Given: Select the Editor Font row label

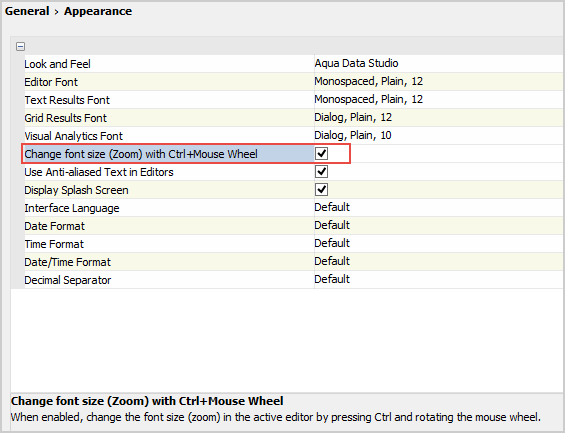Looking at the screenshot, I should pos(51,82).
